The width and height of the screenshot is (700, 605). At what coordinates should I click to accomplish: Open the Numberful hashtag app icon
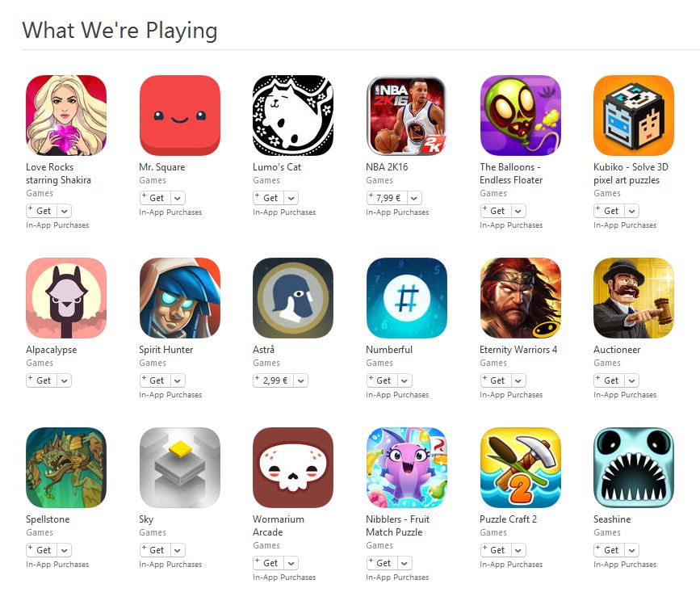[406, 298]
